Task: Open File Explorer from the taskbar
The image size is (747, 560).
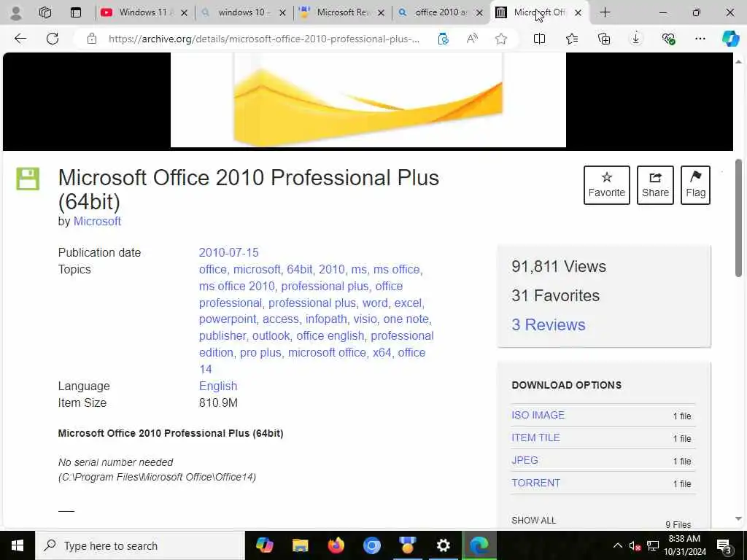Action: click(x=300, y=545)
